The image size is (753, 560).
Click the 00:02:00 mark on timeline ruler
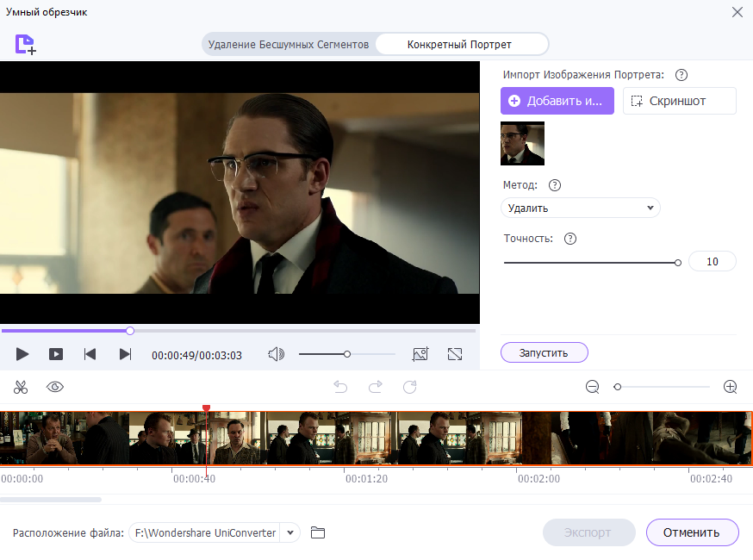tap(538, 479)
